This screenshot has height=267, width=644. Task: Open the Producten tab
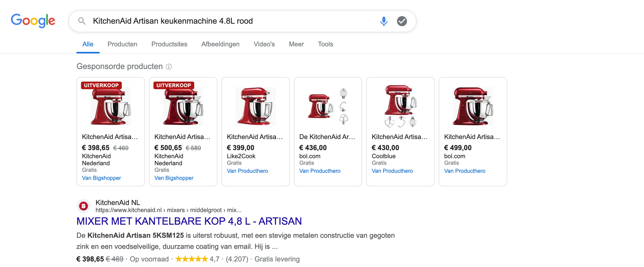point(122,44)
